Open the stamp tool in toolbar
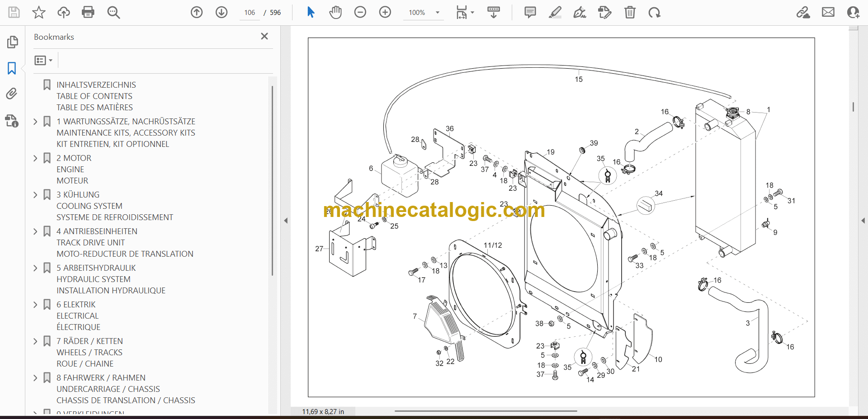The width and height of the screenshot is (868, 419). pos(604,12)
